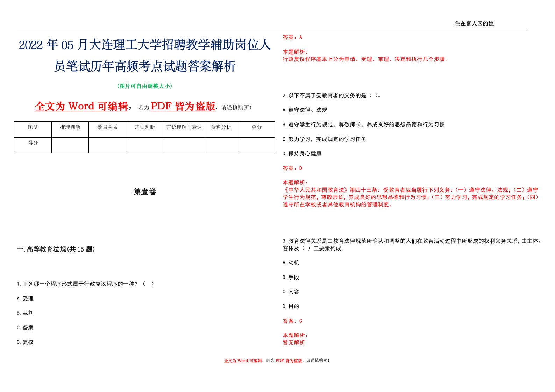Screen dimensions: 555x392
Task: Select option C.努力学习,完成规定的学习任务
Action: click(x=325, y=139)
